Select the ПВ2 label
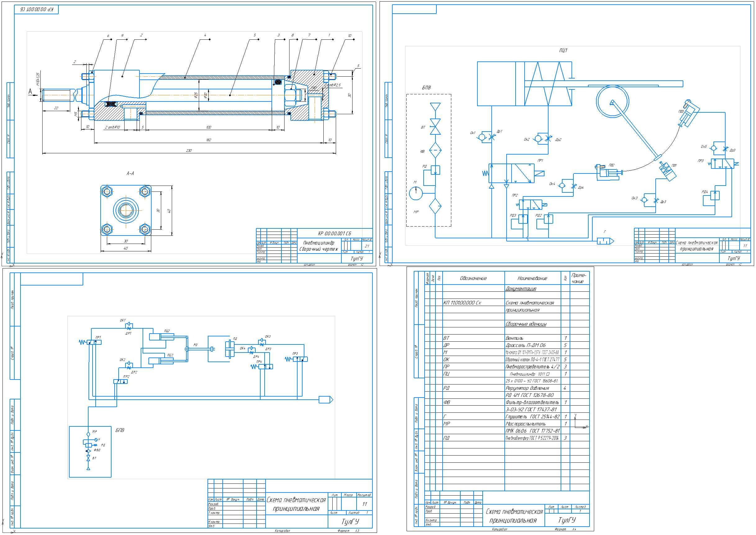This screenshot has width=756, height=535. click(x=611, y=165)
